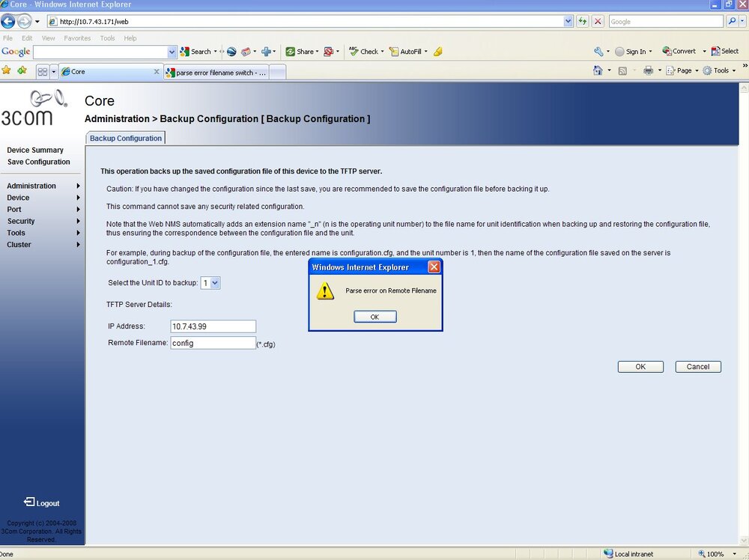Image resolution: width=749 pixels, height=560 pixels.
Task: Open the File menu
Action: point(7,38)
